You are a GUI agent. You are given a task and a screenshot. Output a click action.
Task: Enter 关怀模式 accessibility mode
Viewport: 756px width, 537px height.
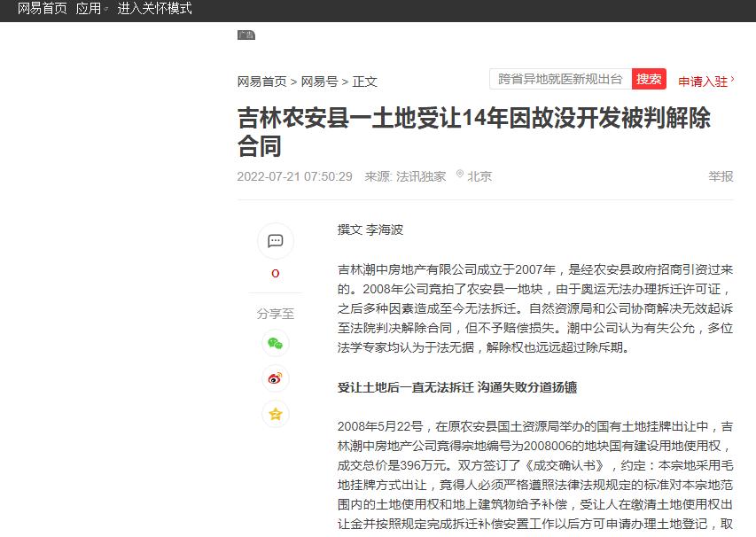[x=154, y=9]
